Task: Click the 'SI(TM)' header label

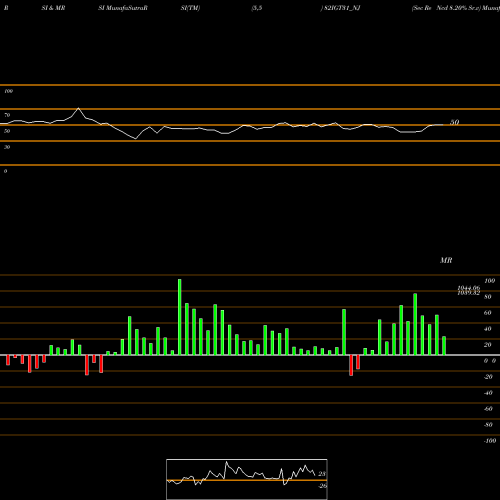Action: pyautogui.click(x=190, y=8)
